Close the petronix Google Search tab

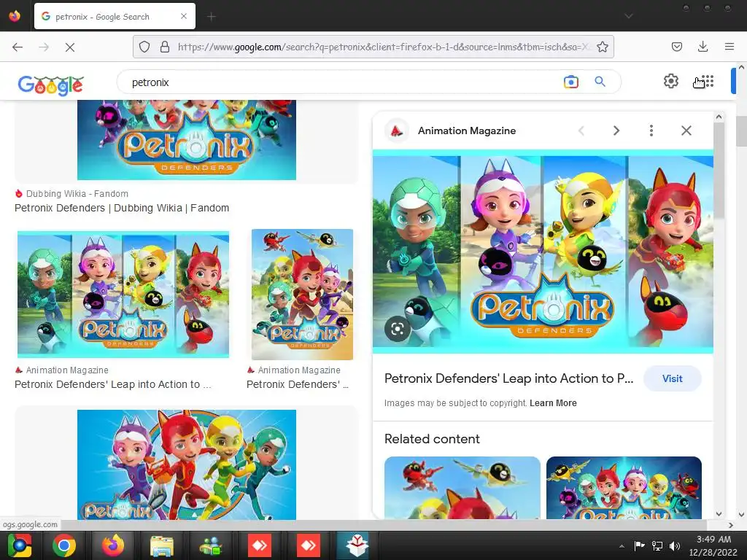(184, 16)
